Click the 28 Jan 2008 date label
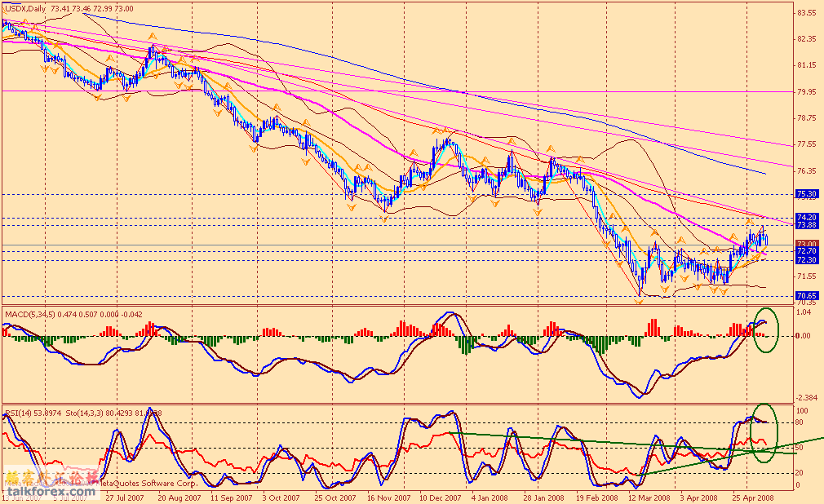Viewport: 824px width, 504px height. click(x=544, y=497)
